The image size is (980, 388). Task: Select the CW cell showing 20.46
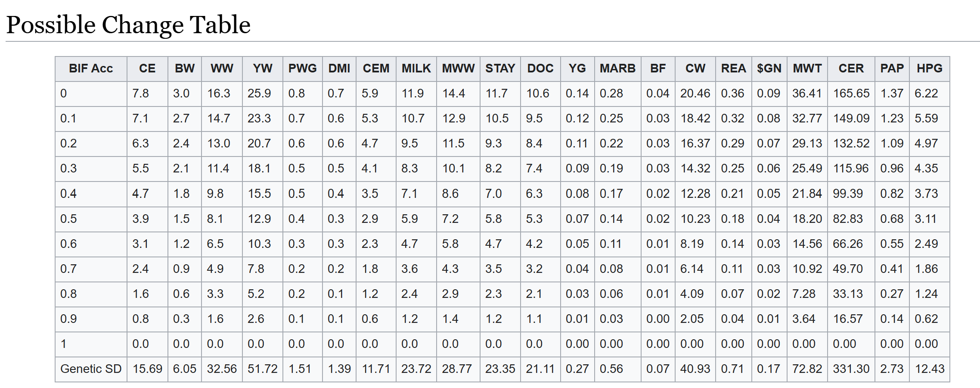695,94
